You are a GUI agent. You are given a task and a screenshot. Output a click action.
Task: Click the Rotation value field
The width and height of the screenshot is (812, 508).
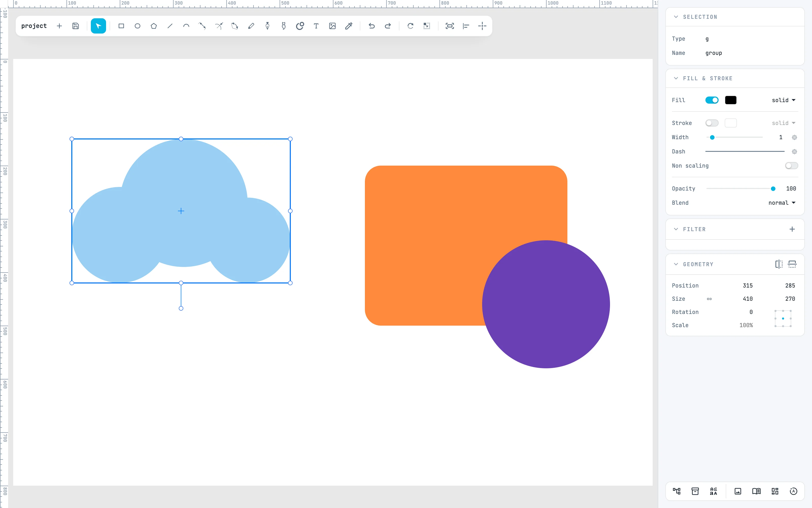coord(751,312)
